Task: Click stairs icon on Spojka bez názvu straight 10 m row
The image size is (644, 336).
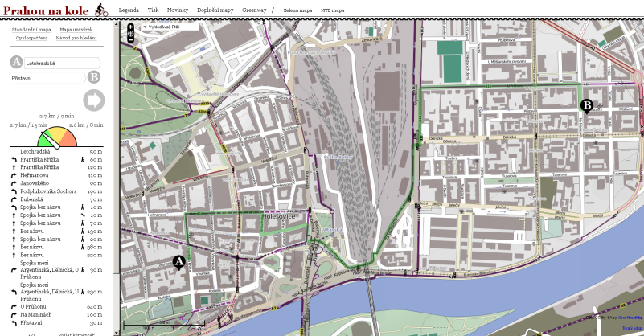Action: click(x=83, y=215)
